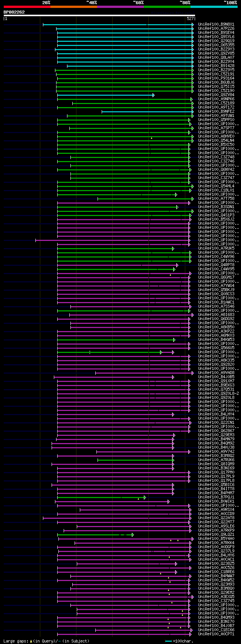Select the UniRef100_B7PQJ1 label
Viewport: 241px width, 644px height.
216,497
